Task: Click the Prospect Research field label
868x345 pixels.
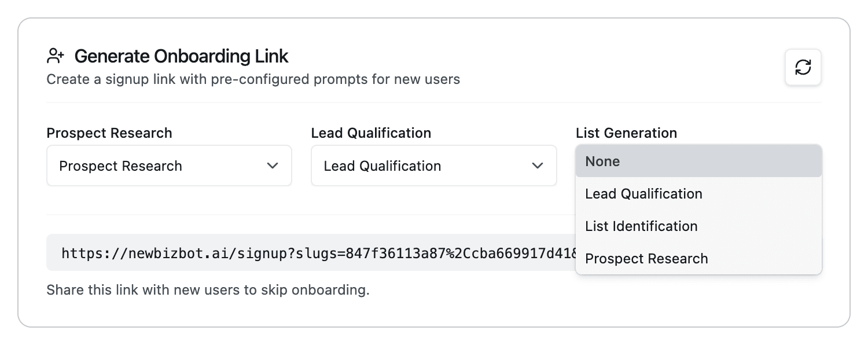Action: (x=109, y=133)
